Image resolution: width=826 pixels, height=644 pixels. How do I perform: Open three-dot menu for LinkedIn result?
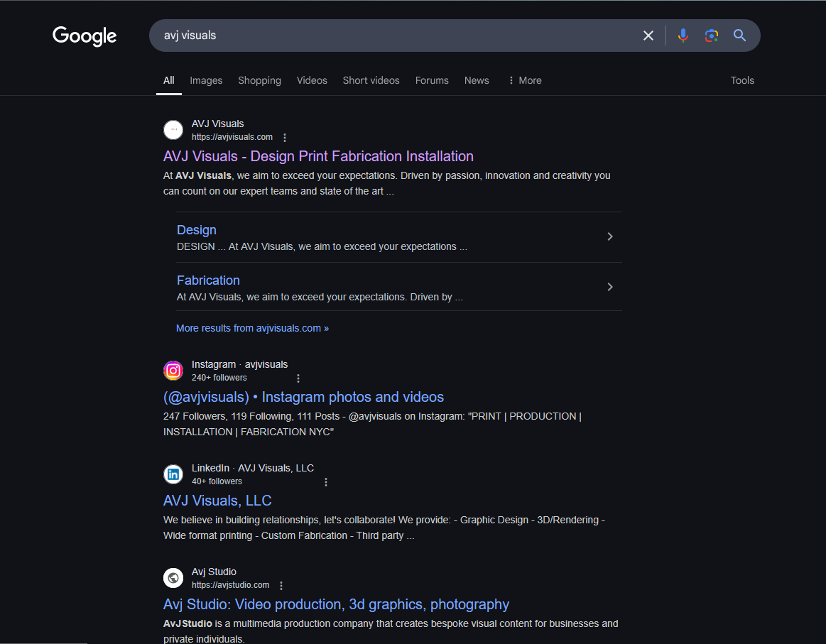326,482
